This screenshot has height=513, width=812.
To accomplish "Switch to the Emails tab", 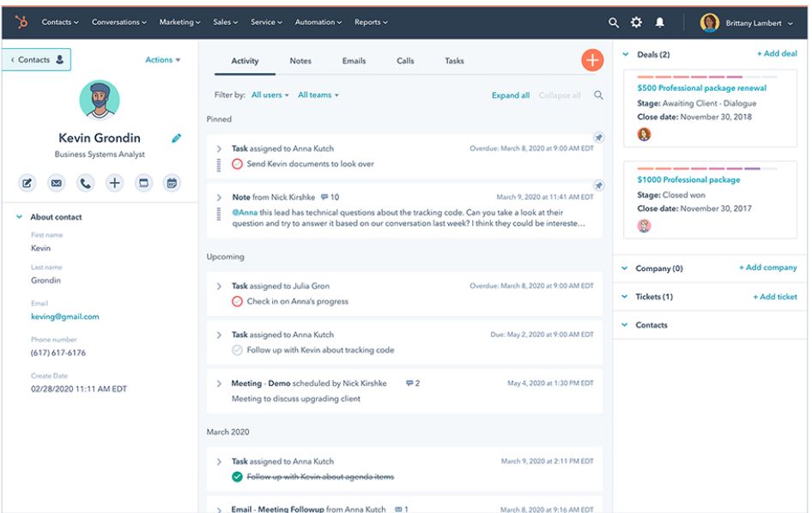I will 354,61.
